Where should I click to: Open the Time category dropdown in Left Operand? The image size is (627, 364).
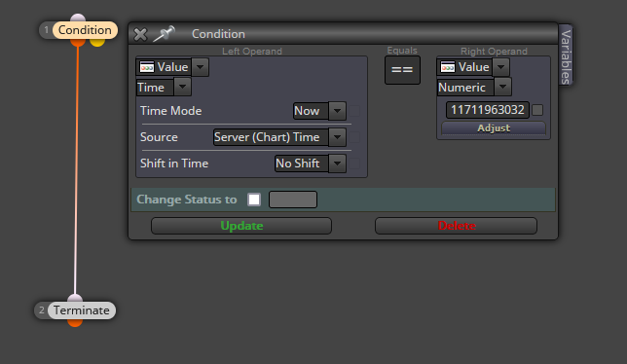point(183,87)
